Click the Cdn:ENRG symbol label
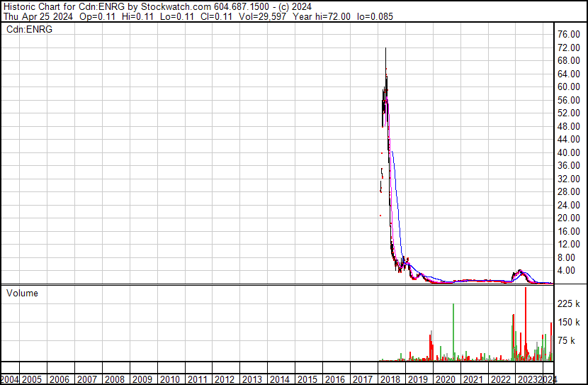The image size is (588, 385). (x=30, y=30)
